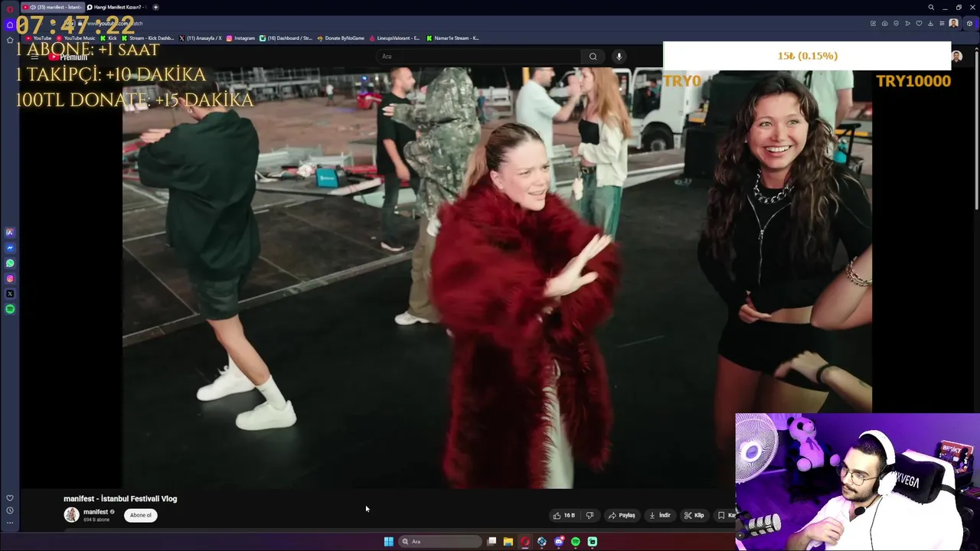Click the Opera logo menu button
The height and width of the screenshot is (551, 980).
[x=10, y=8]
